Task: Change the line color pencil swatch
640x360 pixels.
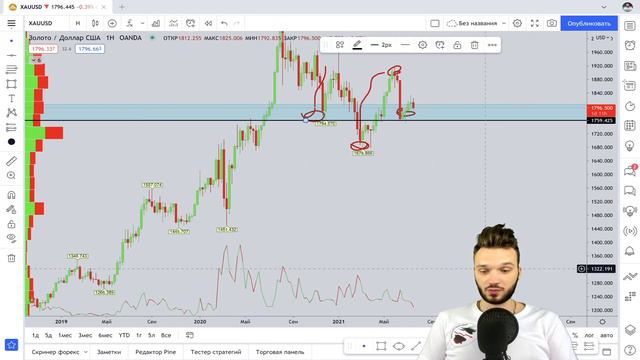Action: pos(357,45)
